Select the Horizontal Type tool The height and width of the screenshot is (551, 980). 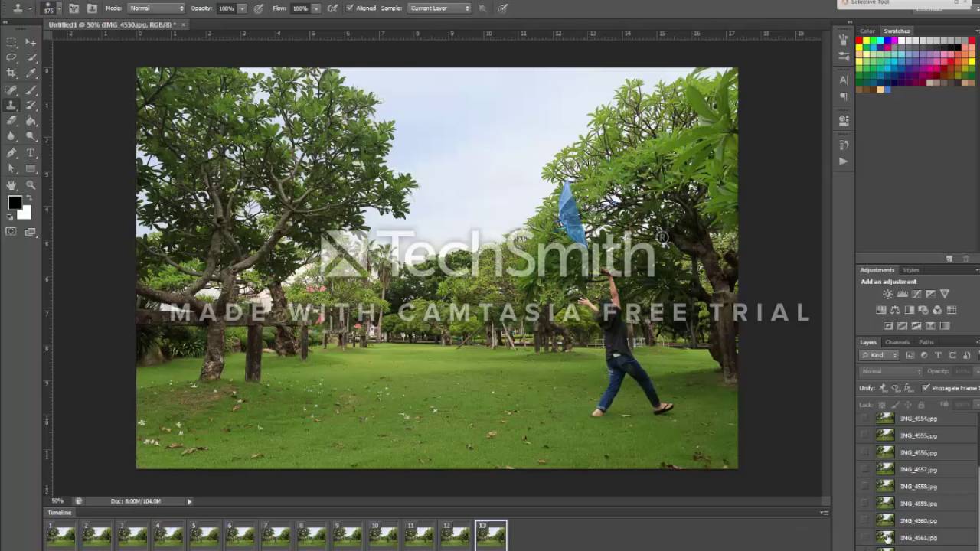31,153
